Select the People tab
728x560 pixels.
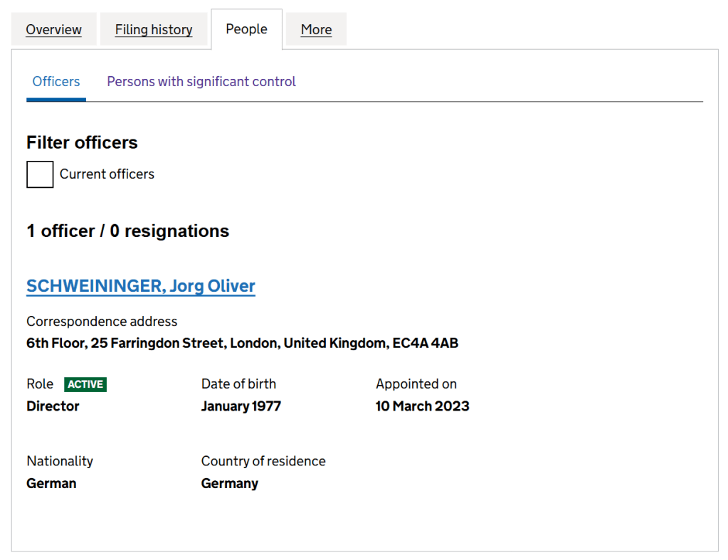[x=246, y=29]
